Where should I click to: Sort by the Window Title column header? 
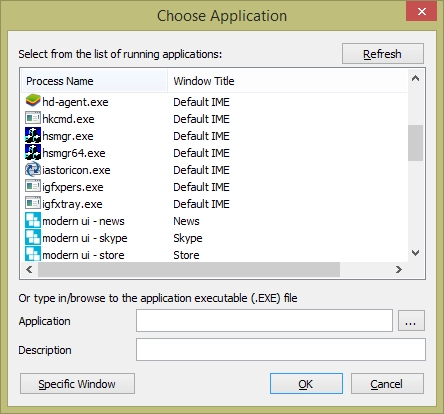(287, 81)
